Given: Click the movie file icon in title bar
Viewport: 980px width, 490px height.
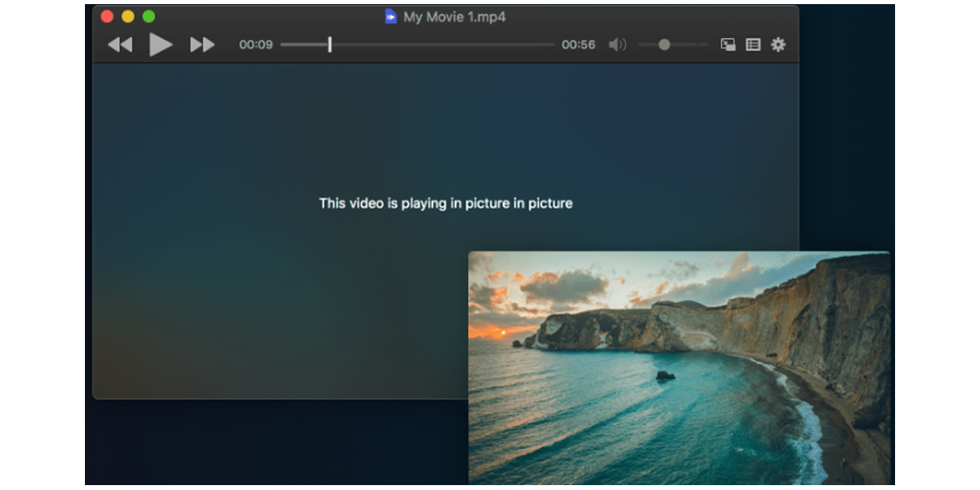Looking at the screenshot, I should [x=391, y=16].
